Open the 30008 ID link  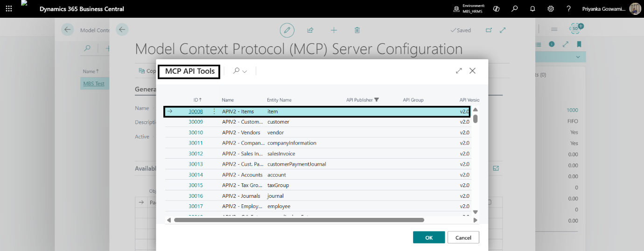click(x=196, y=112)
